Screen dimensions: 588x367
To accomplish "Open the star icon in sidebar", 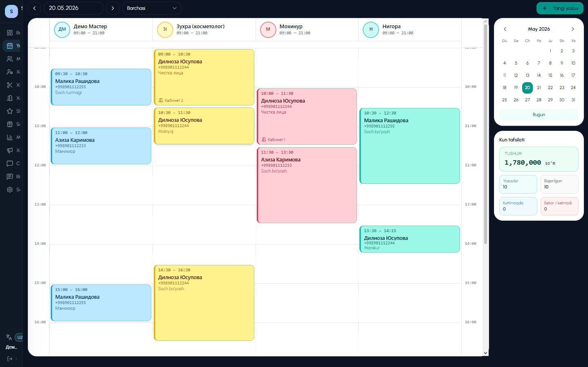I will [x=10, y=111].
